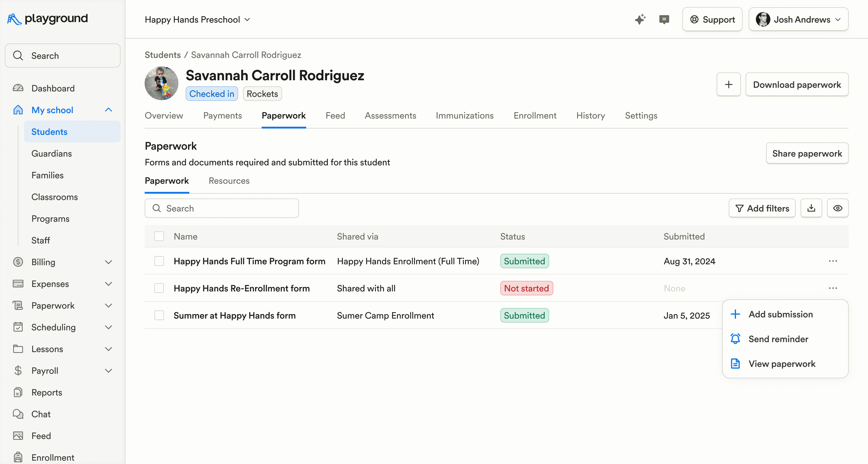Click the download table export icon
This screenshot has width=868, height=464.
811,208
